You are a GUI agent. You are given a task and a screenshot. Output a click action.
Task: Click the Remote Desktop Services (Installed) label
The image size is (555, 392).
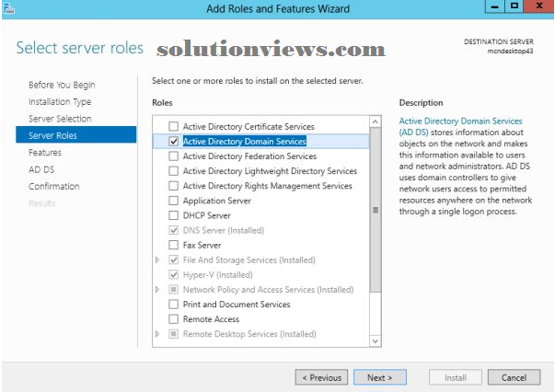click(x=249, y=334)
